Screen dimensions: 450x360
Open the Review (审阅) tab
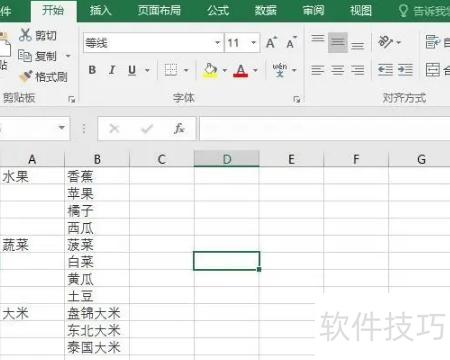coord(313,11)
